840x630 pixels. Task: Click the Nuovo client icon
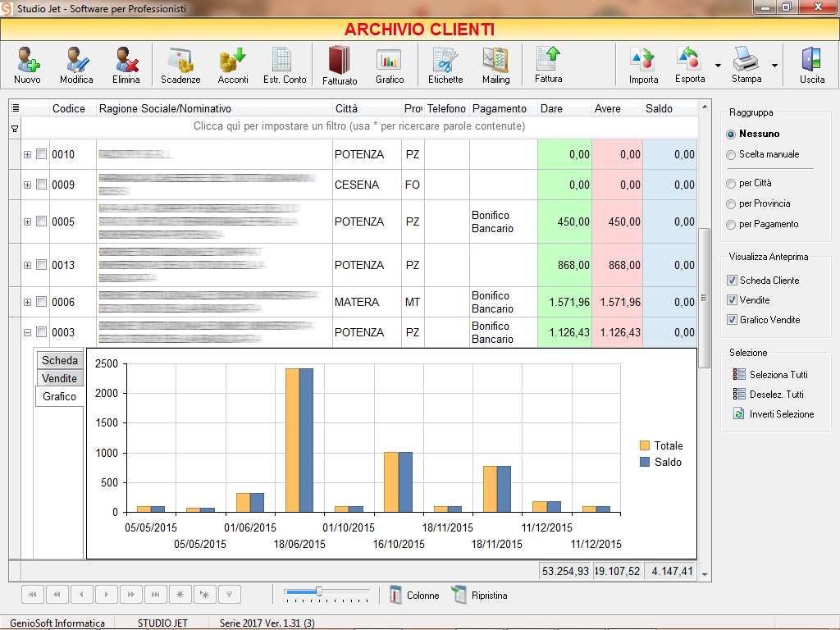[x=27, y=60]
